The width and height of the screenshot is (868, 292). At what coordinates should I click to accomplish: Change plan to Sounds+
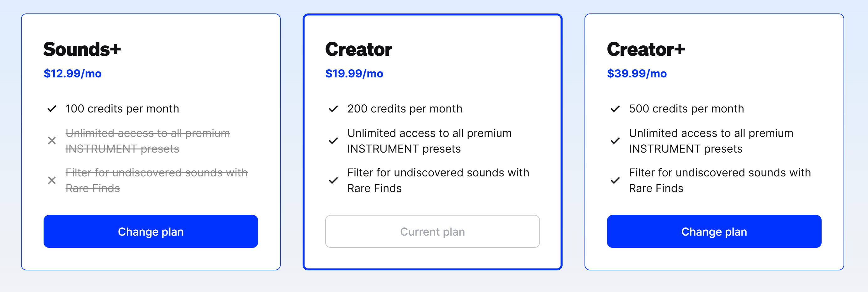point(151,232)
